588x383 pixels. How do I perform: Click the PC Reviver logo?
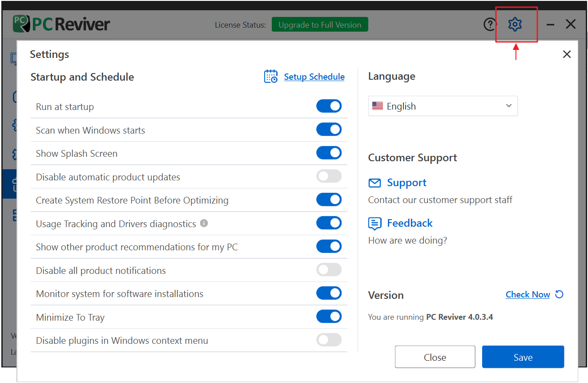coord(61,24)
